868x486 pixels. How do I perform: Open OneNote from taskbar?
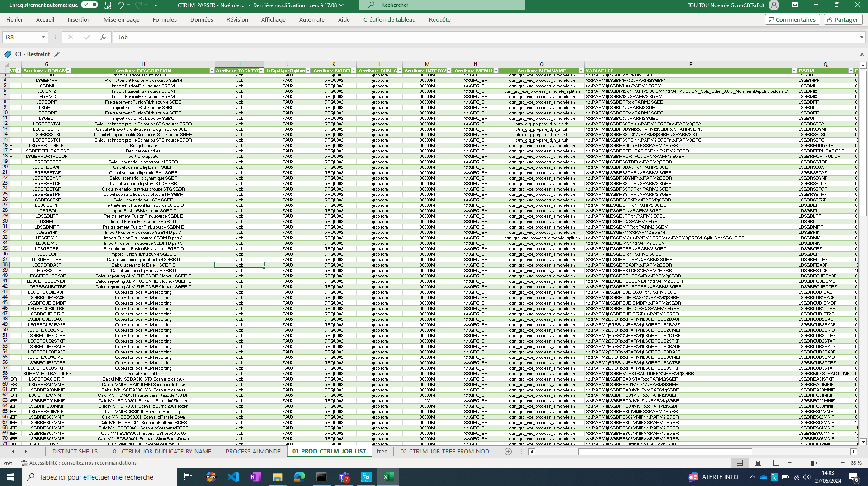255,477
